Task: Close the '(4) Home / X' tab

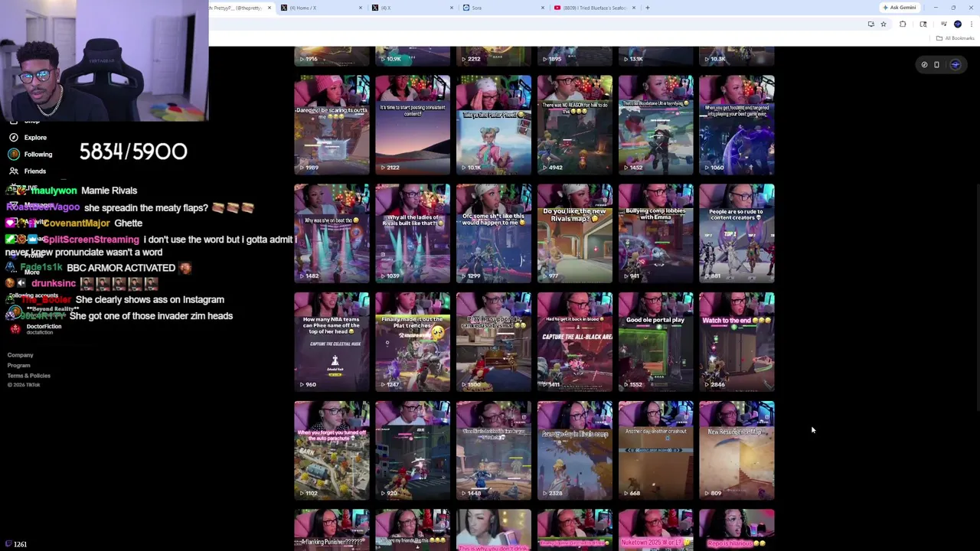Action: click(361, 8)
